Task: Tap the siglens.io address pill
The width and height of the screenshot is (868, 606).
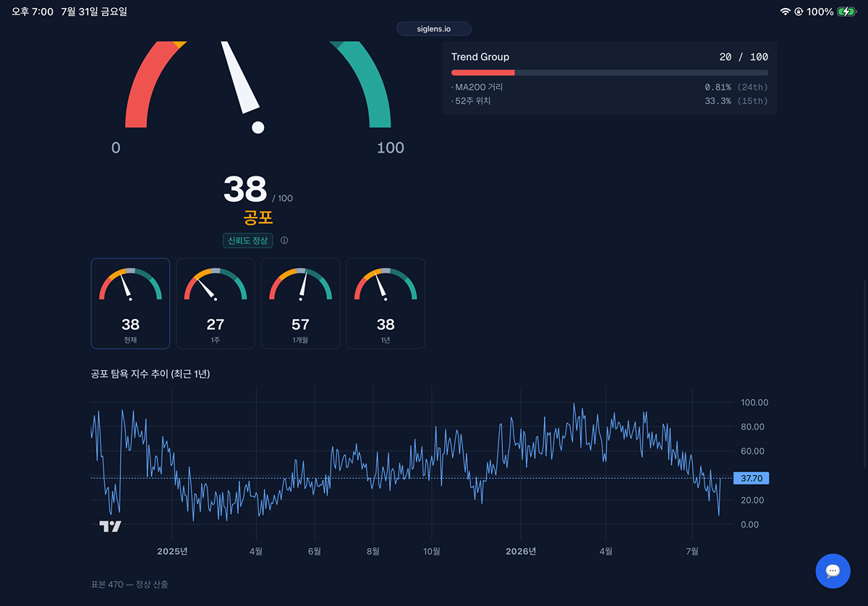Action: [x=434, y=29]
